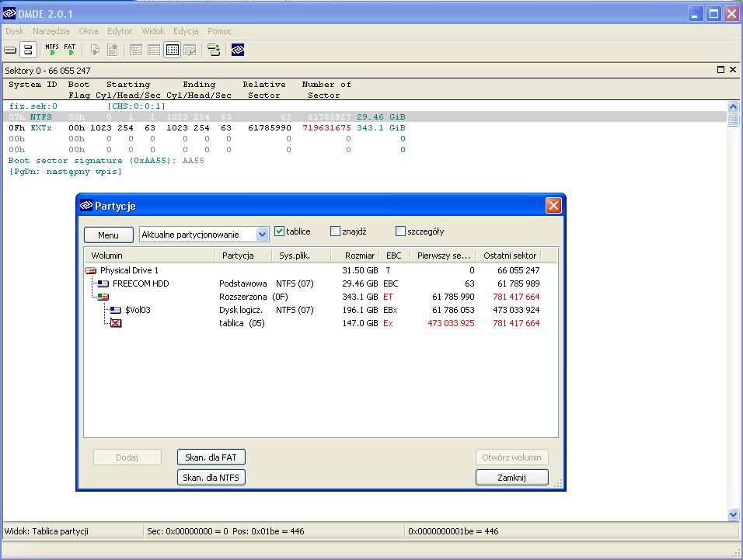Click the 147.0 GiB size cell
The image size is (743, 560).
coord(360,323)
